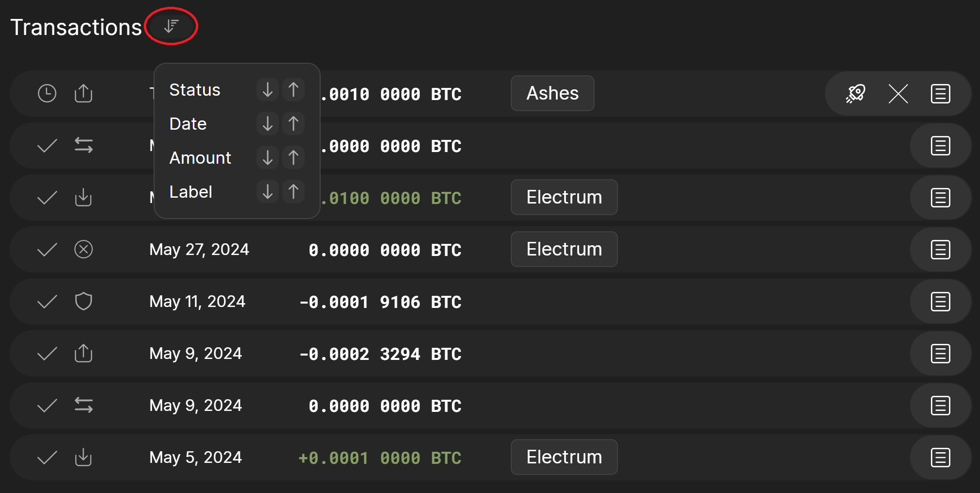
Task: Click the pending clock icon on the first transaction
Action: tap(47, 93)
